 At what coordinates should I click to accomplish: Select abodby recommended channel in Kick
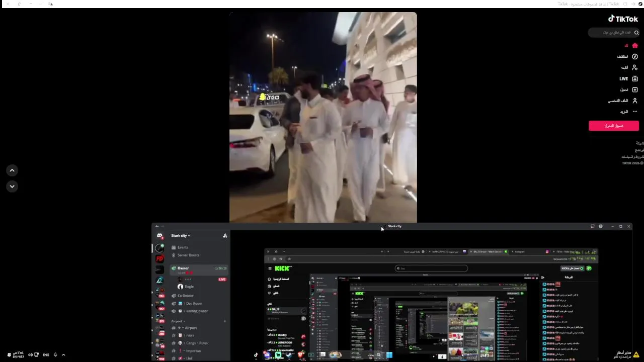286,335
